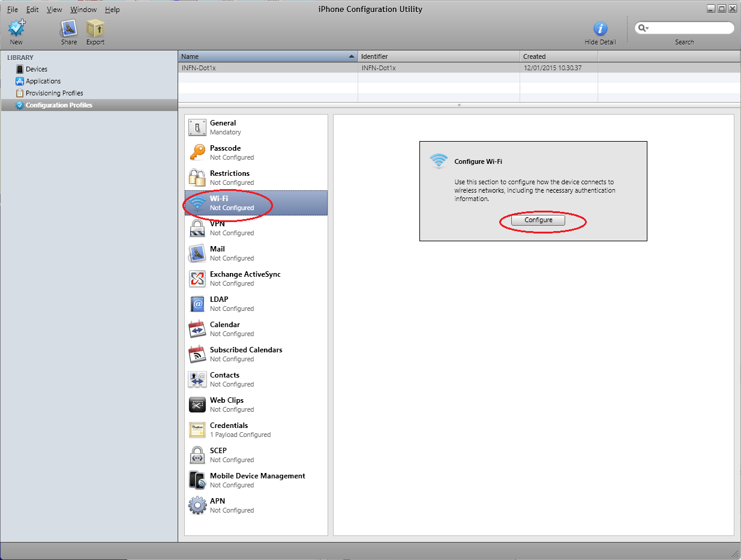
Task: Open the Mobile Device Management payload icon
Action: 197,480
